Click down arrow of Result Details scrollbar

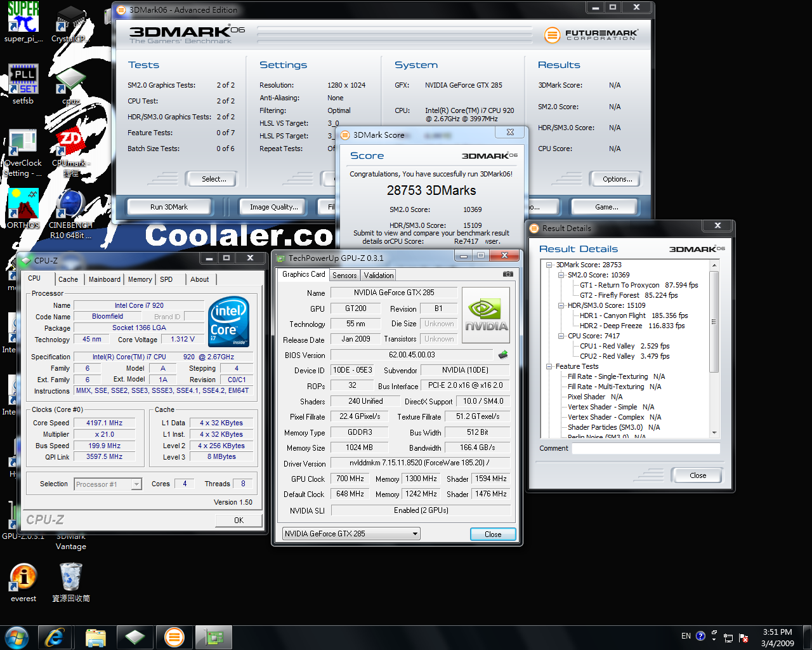[x=714, y=433]
